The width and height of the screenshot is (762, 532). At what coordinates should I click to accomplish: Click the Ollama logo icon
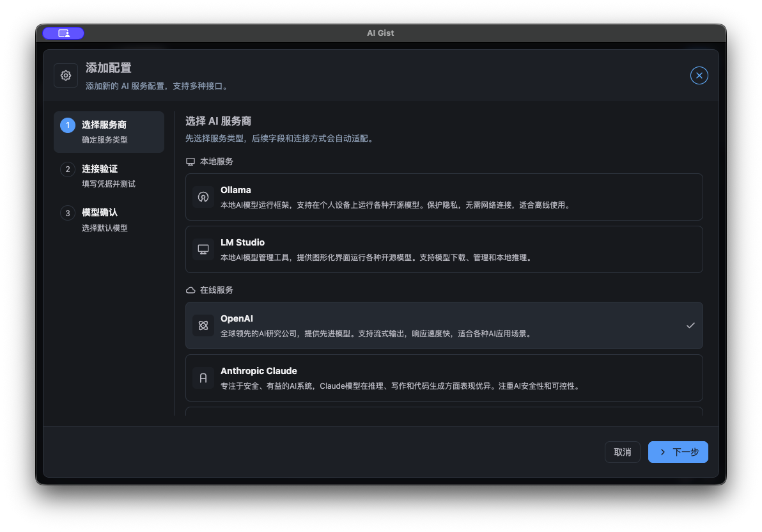[203, 197]
